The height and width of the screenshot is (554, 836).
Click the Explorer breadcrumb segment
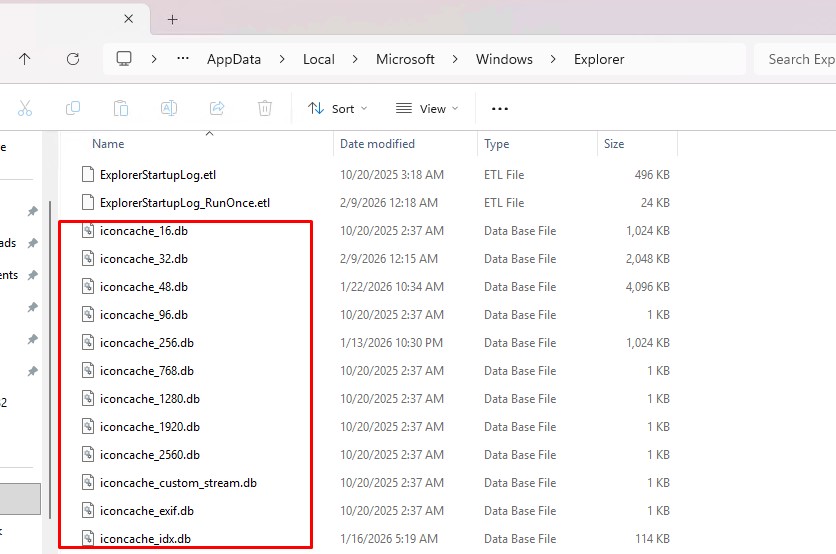[599, 59]
